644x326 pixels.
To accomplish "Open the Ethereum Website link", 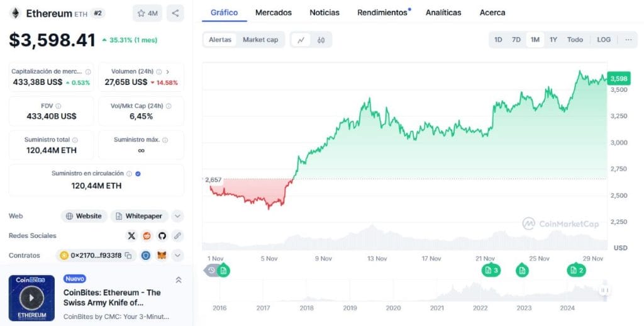I will click(x=84, y=216).
